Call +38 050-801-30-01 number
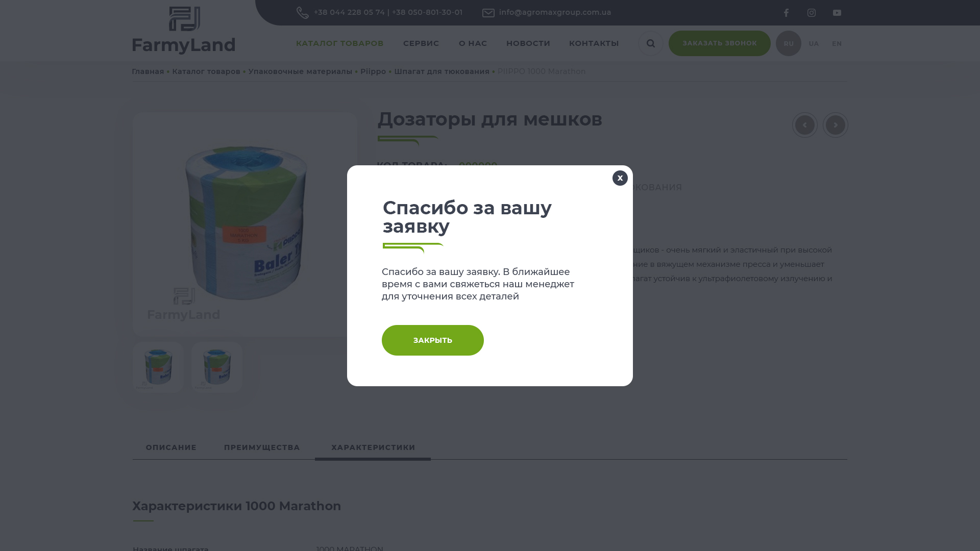This screenshot has height=551, width=980. pos(427,12)
